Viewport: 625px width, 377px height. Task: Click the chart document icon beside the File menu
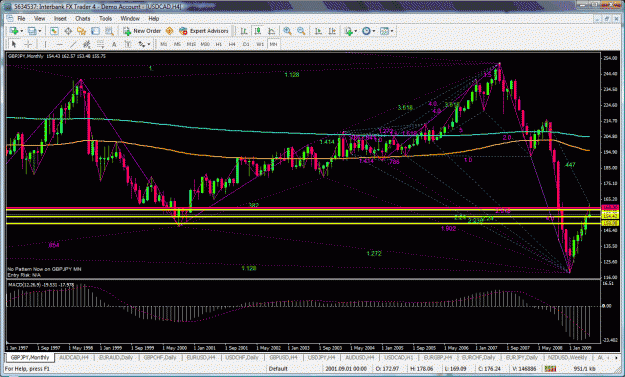click(x=10, y=18)
